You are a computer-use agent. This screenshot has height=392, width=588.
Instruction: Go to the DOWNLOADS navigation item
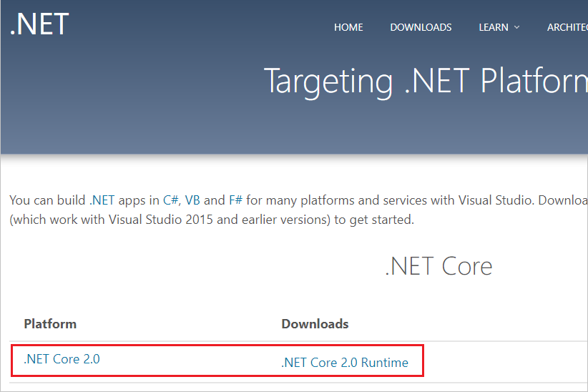point(421,27)
